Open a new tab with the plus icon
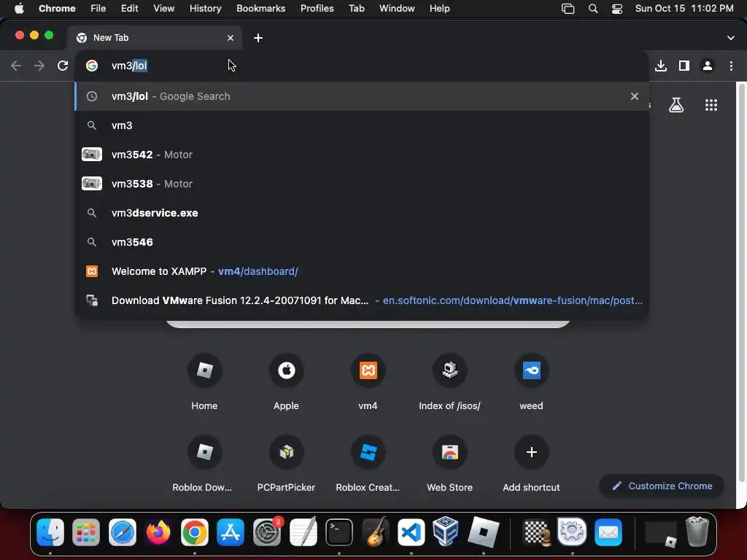The width and height of the screenshot is (747, 560). point(258,38)
